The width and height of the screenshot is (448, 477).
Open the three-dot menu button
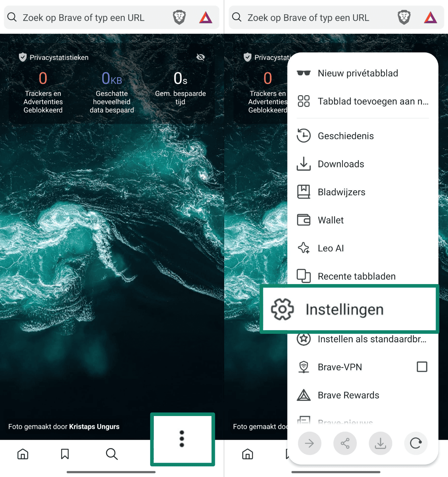[182, 439]
